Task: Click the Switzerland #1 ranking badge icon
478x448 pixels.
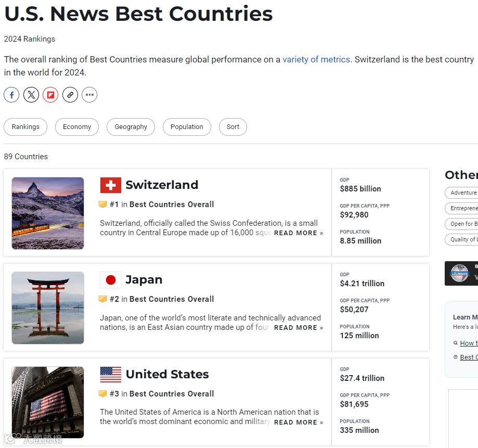Action: pos(103,204)
